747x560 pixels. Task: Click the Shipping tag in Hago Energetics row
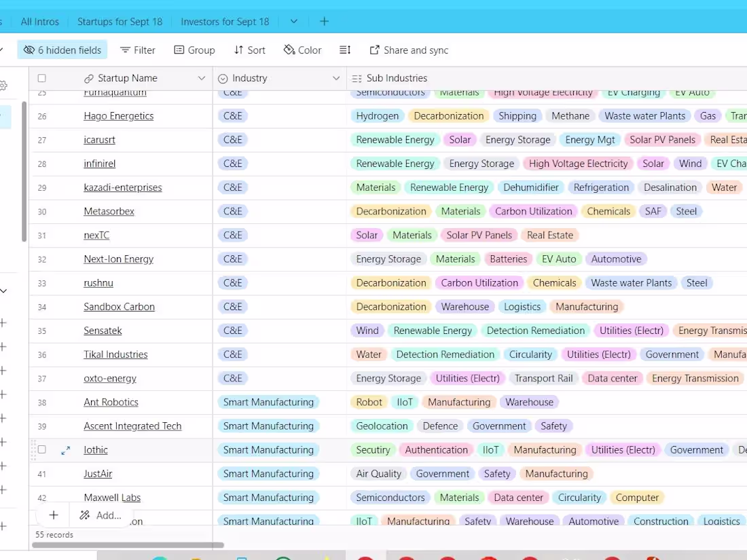[517, 115]
